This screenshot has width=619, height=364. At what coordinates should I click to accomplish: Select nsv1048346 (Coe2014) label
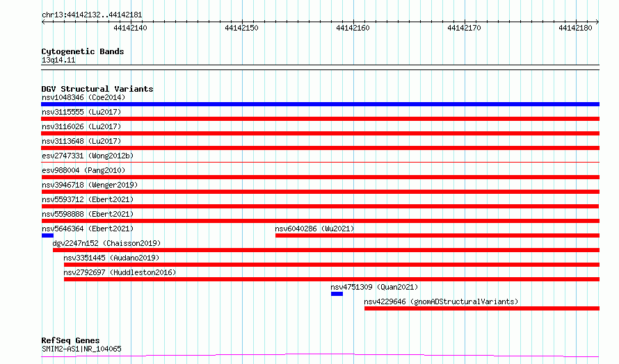[x=83, y=97]
